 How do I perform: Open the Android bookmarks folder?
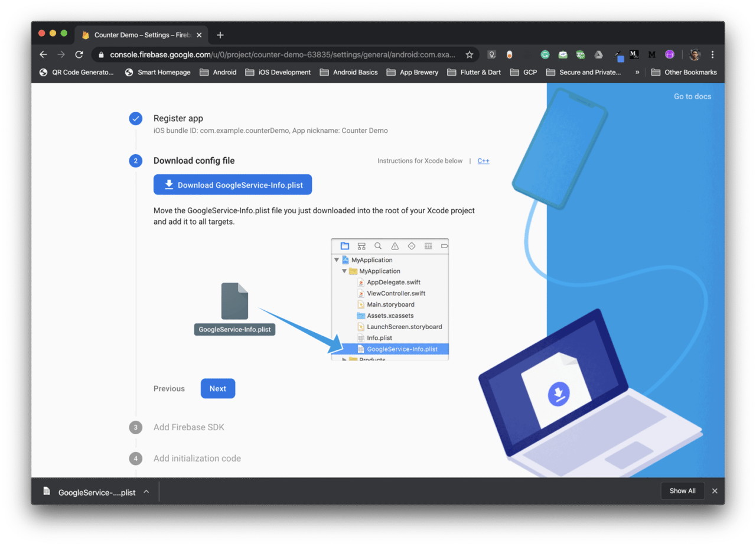pos(218,72)
